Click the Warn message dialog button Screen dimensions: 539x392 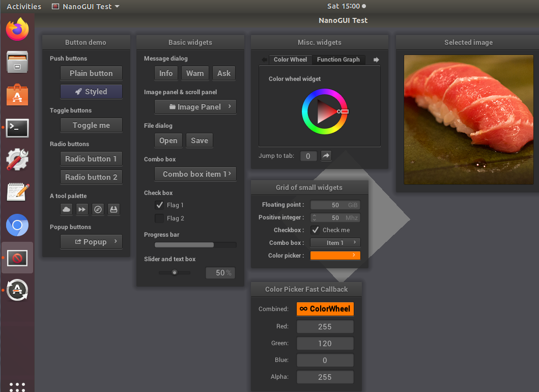pos(195,73)
